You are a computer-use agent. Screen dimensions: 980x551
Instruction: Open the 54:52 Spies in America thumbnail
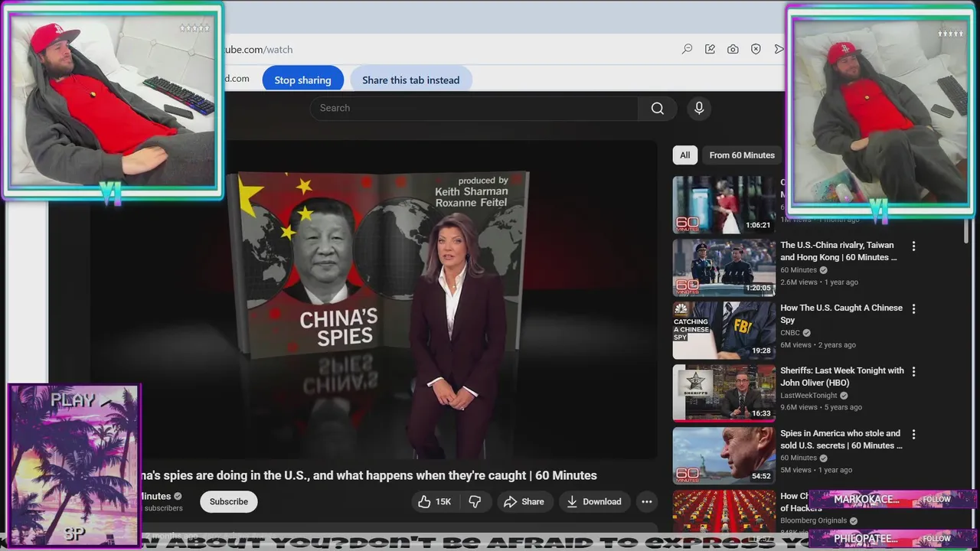724,456
